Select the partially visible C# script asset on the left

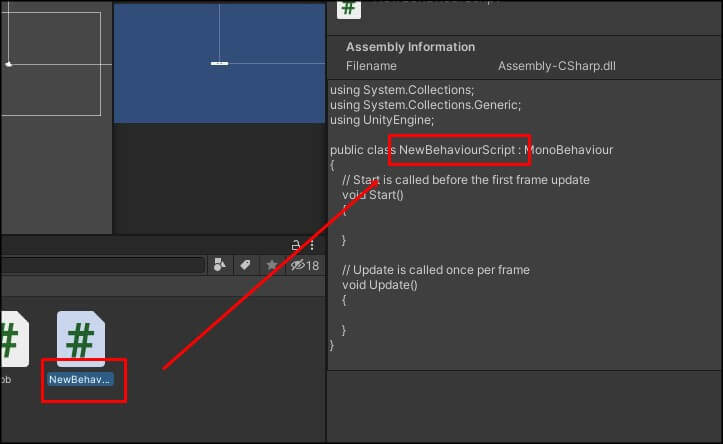(14, 339)
